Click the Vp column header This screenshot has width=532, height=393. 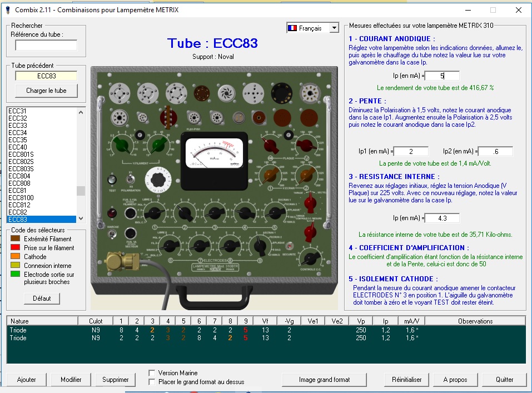pos(361,321)
